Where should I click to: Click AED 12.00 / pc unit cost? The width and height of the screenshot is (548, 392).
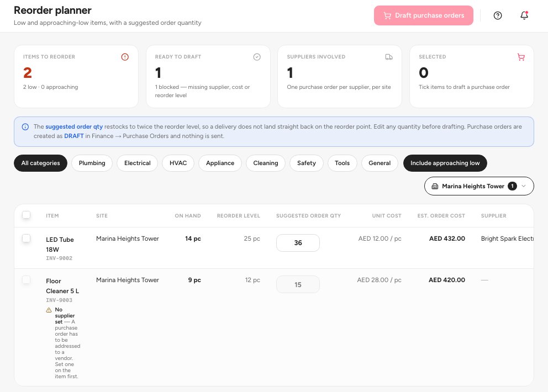tap(380, 239)
